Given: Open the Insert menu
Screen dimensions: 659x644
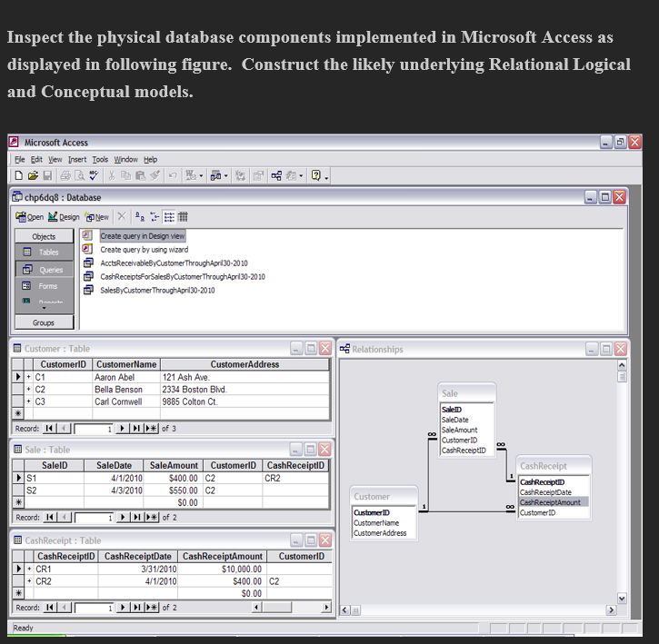Looking at the screenshot, I should [x=77, y=159].
